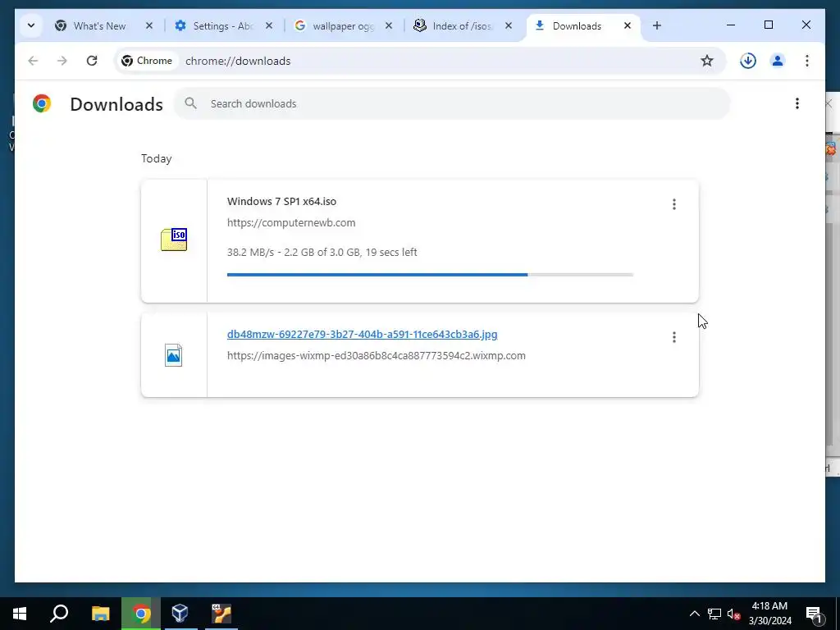Open the downloads bubble in toolbar
This screenshot has width=840, height=630.
(x=748, y=61)
